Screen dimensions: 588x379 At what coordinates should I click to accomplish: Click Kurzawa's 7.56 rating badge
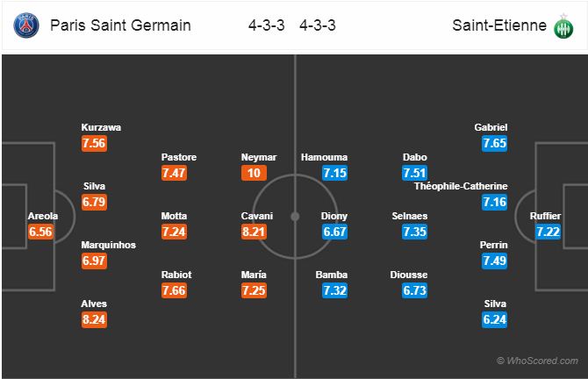click(94, 143)
